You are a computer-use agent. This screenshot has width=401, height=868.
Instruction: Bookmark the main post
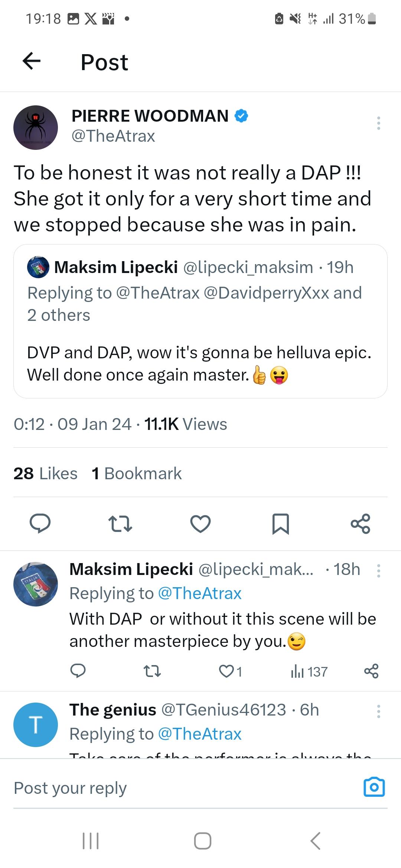[x=281, y=523]
